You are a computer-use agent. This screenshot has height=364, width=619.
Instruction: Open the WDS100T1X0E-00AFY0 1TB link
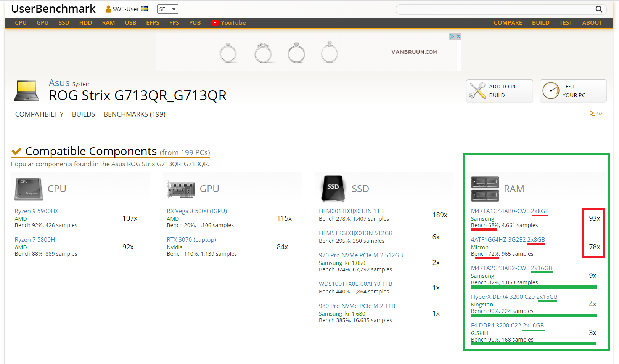[355, 284]
